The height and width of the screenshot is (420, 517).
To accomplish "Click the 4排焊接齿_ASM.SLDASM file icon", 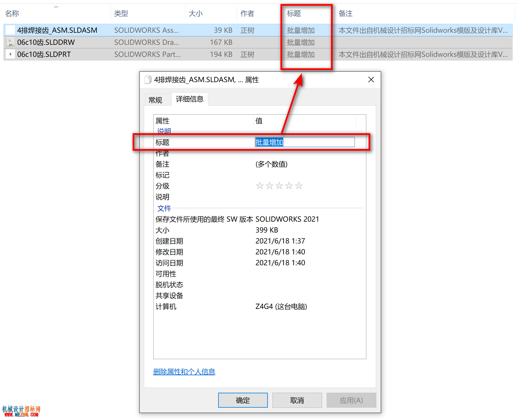I will 10,30.
